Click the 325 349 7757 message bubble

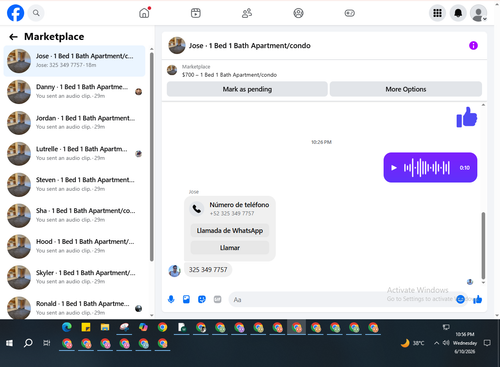[208, 270]
